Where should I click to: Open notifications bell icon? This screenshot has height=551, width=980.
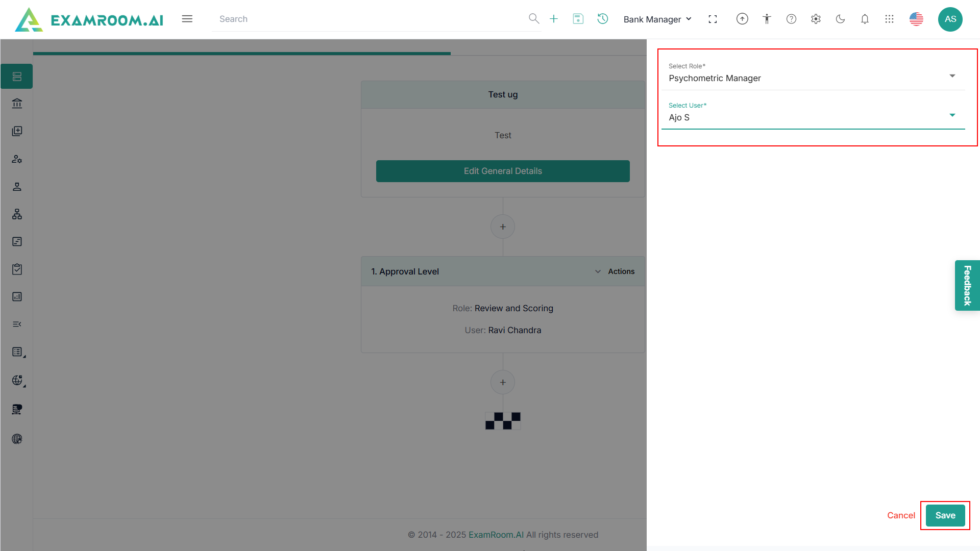coord(865,19)
